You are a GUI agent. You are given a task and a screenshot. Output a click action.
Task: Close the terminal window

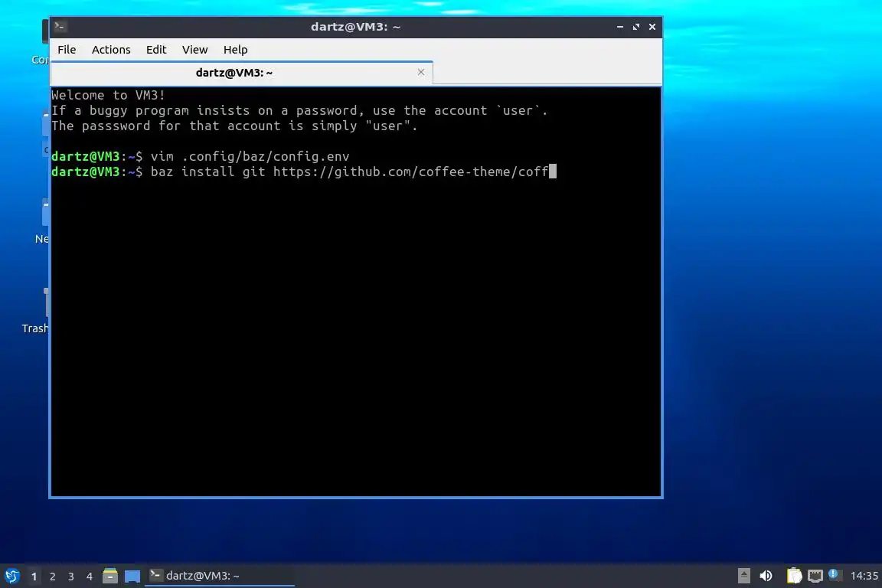[652, 27]
